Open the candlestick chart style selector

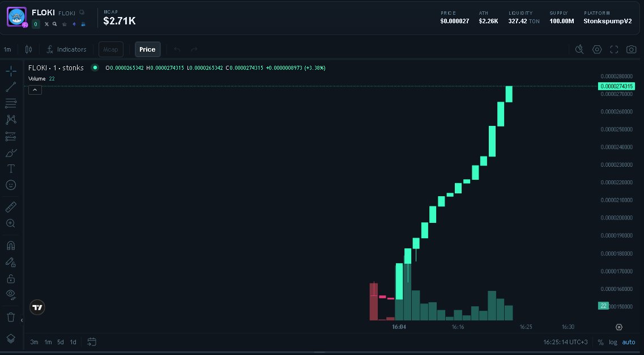(28, 49)
